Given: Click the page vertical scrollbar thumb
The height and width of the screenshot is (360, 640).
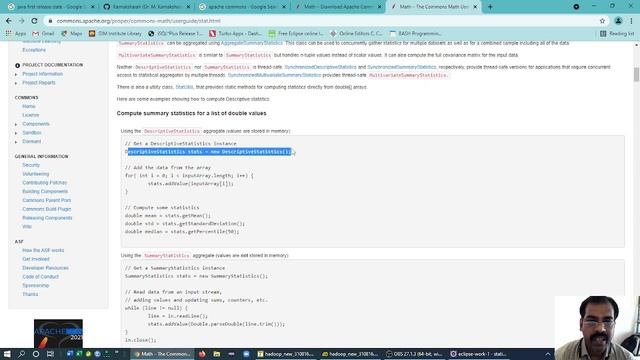Looking at the screenshot, I should (x=636, y=75).
